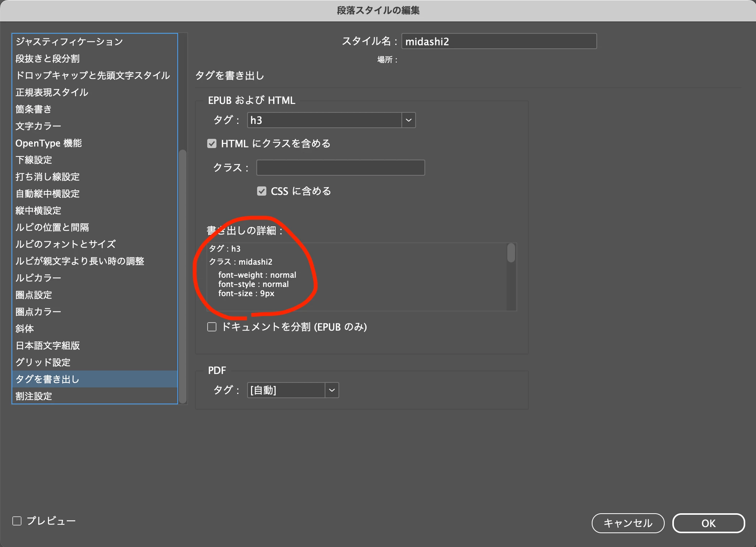Select ドロップキャップと先頭文字スタイル category
The width and height of the screenshot is (756, 547).
(x=92, y=75)
